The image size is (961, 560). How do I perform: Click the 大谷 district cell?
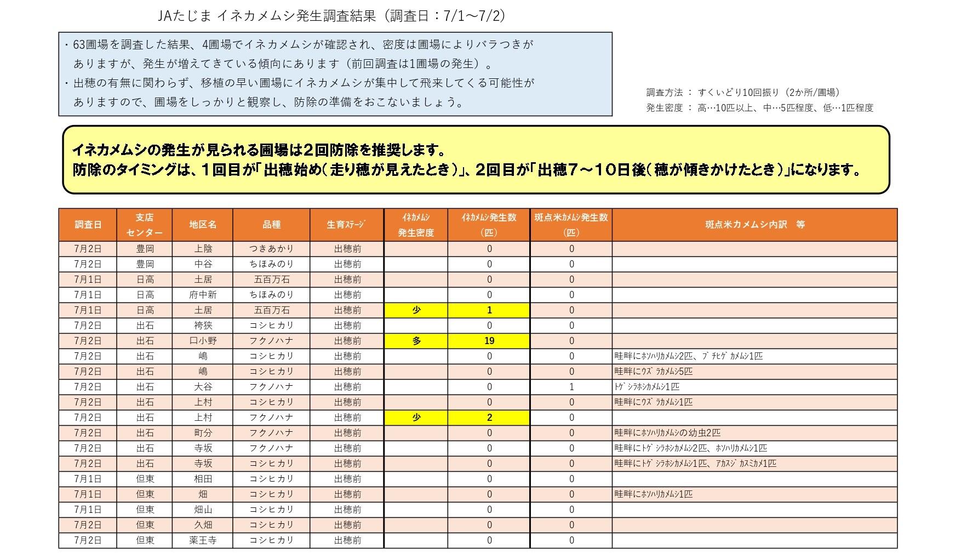coord(203,387)
